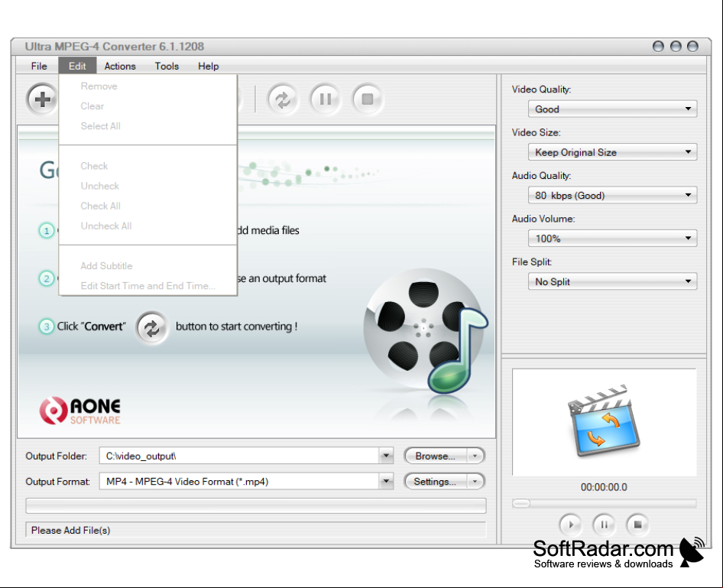
Task: Close the open Edit menu
Action: pyautogui.click(x=77, y=66)
